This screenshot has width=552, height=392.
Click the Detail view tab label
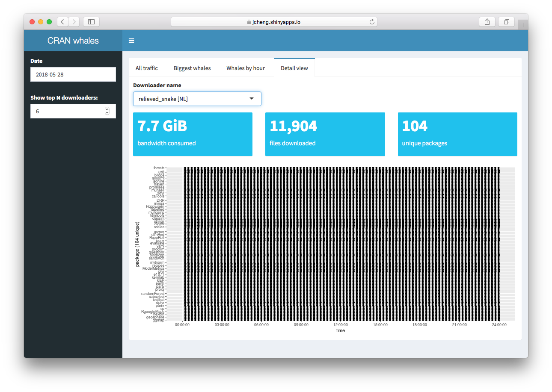pyautogui.click(x=294, y=68)
